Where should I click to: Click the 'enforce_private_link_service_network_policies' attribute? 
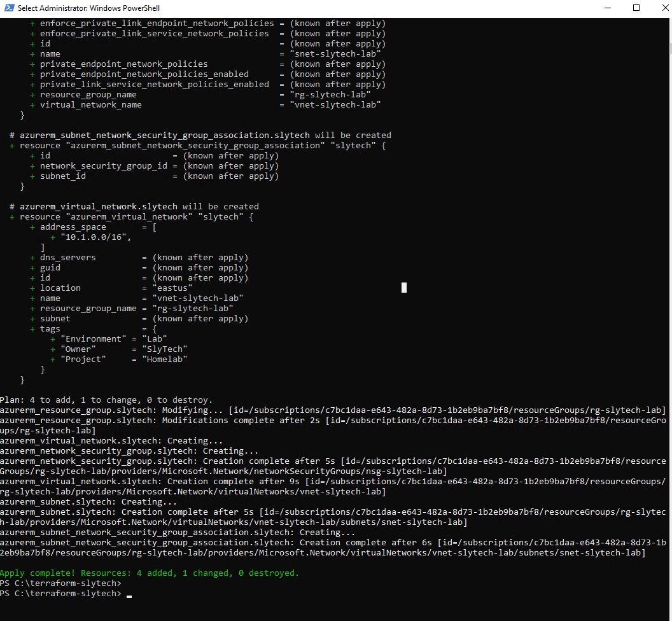point(154,34)
